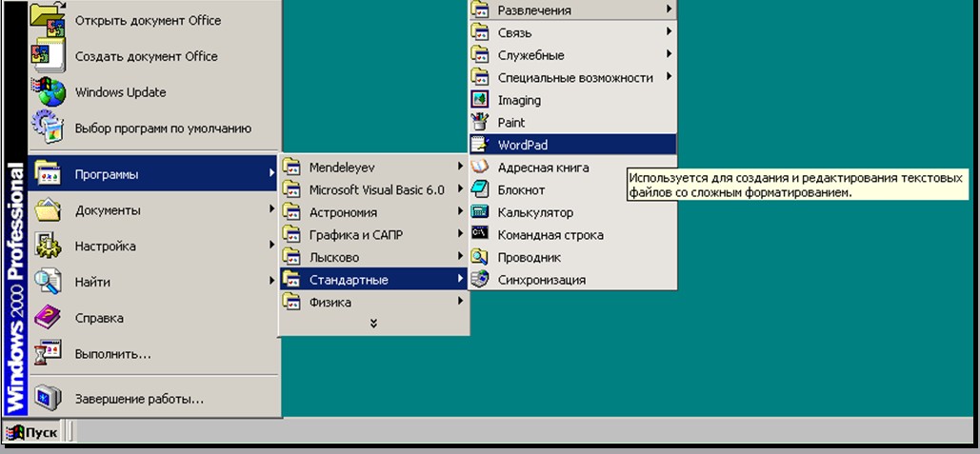This screenshot has height=454, width=980.
Task: Click the Астрономия program group icon
Action: (x=291, y=212)
